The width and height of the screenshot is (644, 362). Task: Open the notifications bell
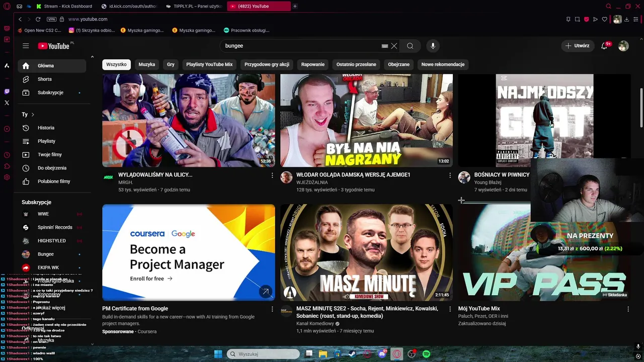click(x=605, y=46)
